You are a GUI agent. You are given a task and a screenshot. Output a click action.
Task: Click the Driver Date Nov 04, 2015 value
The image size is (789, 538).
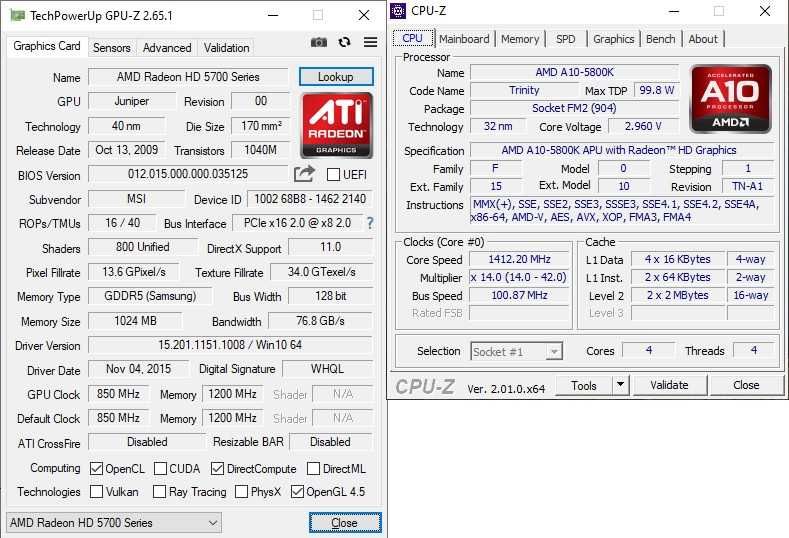coord(138,369)
